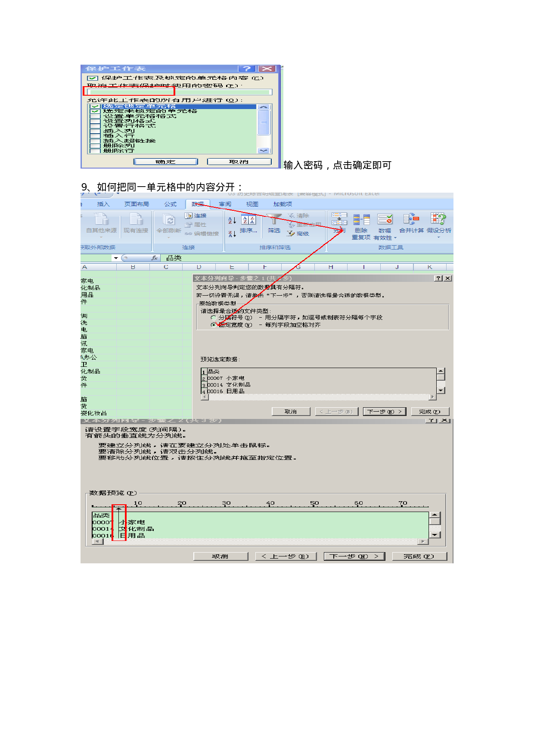The image size is (534, 756).
Task: Click 确定 in 保护工作表 dialog
Action: tap(166, 162)
